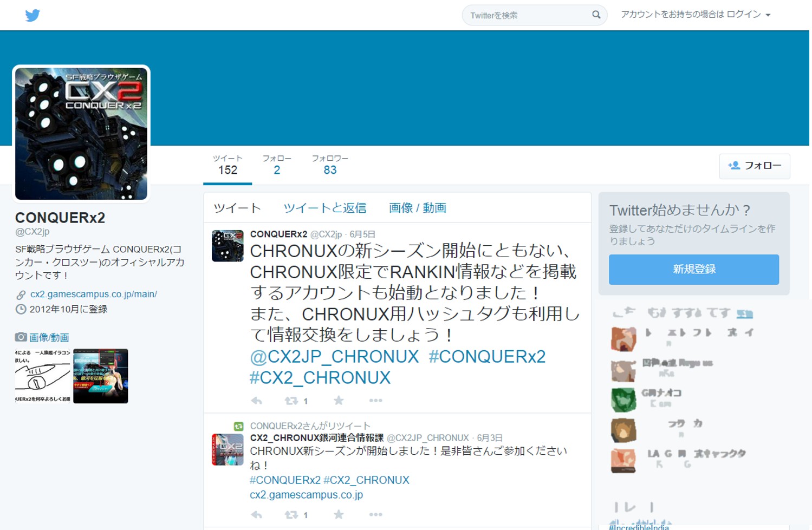
Task: Click the SF戦略ブラウザゲーム bio text
Action: coord(100,262)
